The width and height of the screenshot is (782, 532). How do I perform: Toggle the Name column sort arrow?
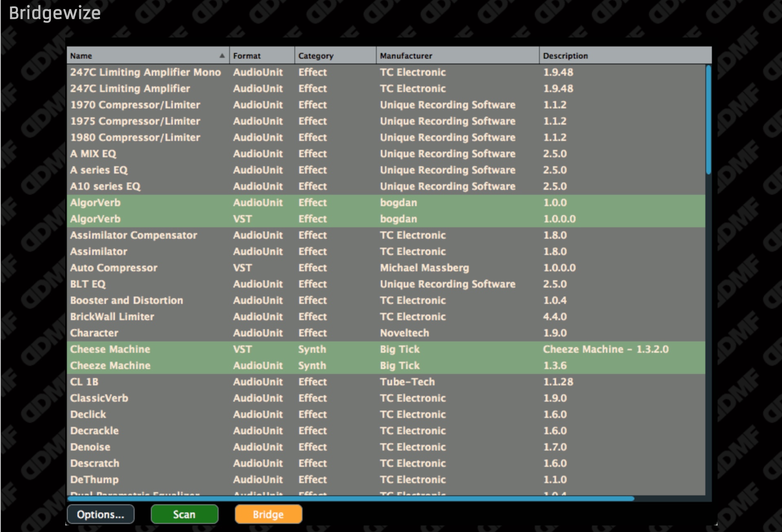tap(222, 56)
